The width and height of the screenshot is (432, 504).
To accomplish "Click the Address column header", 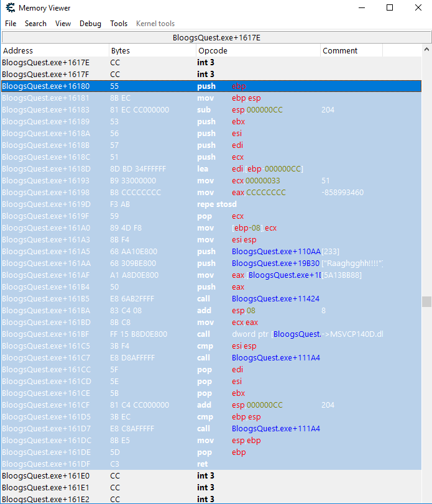I will pyautogui.click(x=55, y=50).
